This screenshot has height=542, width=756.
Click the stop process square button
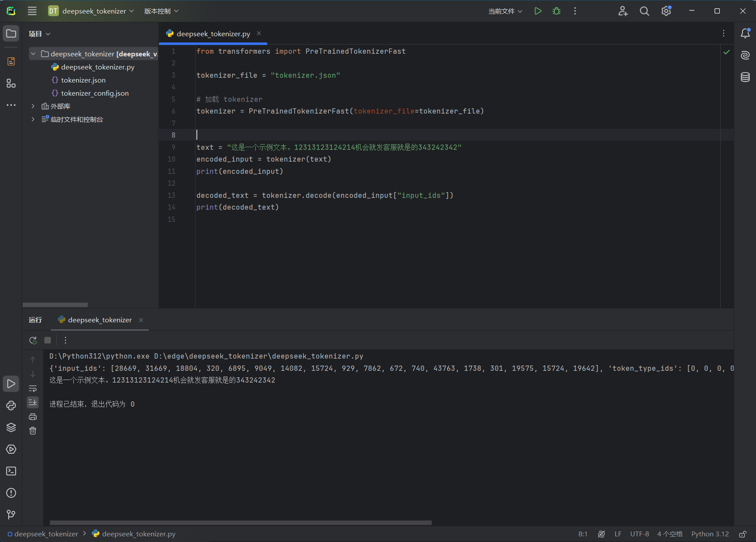coord(48,340)
